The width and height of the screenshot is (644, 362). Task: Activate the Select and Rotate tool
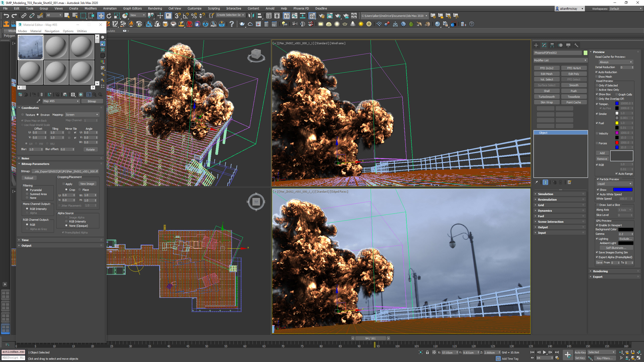109,16
